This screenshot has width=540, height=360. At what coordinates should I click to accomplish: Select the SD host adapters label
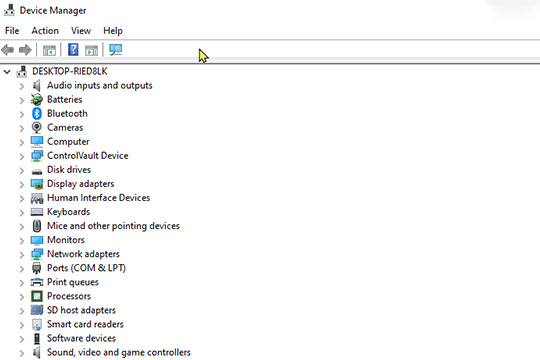coord(81,310)
